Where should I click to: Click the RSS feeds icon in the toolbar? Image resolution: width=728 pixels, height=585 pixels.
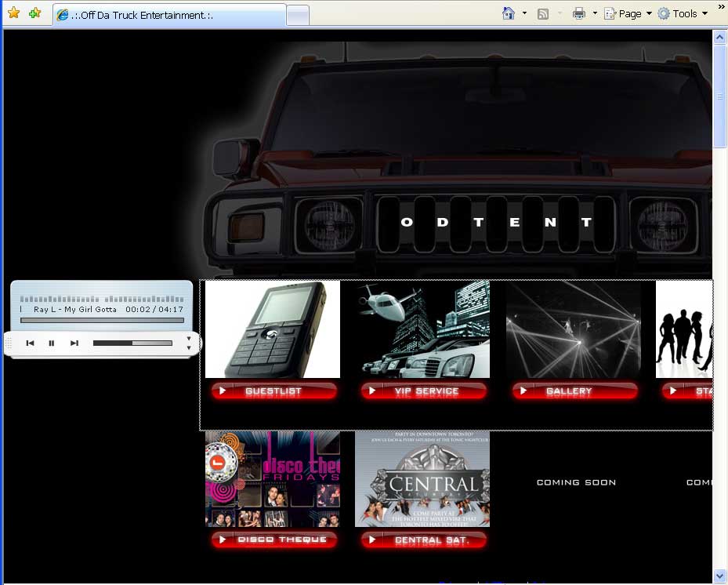[x=542, y=13]
